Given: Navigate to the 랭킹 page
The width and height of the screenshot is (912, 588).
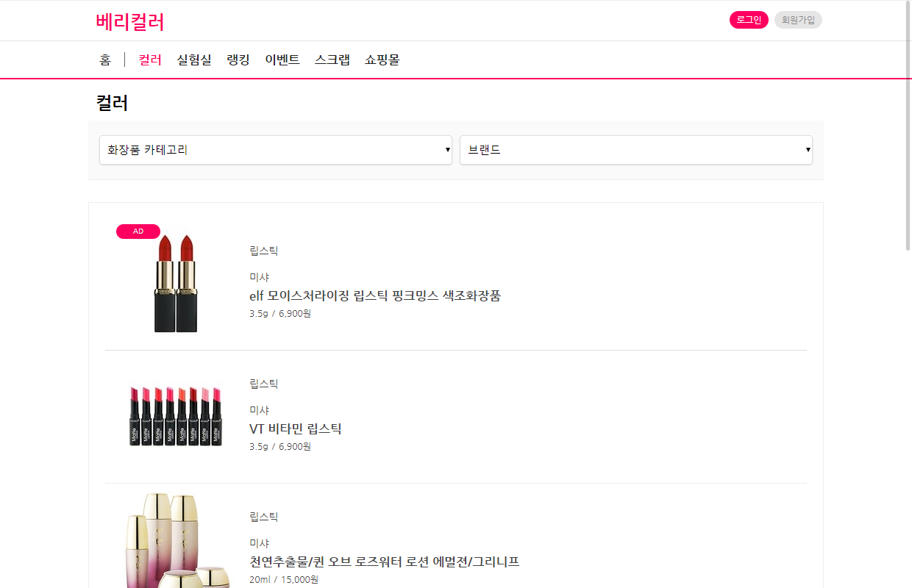Looking at the screenshot, I should coord(238,60).
